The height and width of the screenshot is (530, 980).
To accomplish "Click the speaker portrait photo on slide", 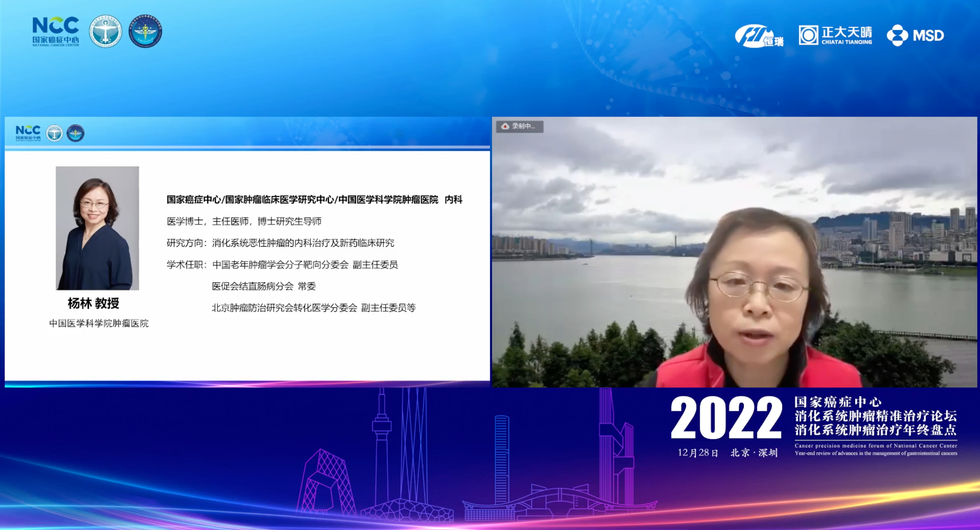I will click(97, 228).
